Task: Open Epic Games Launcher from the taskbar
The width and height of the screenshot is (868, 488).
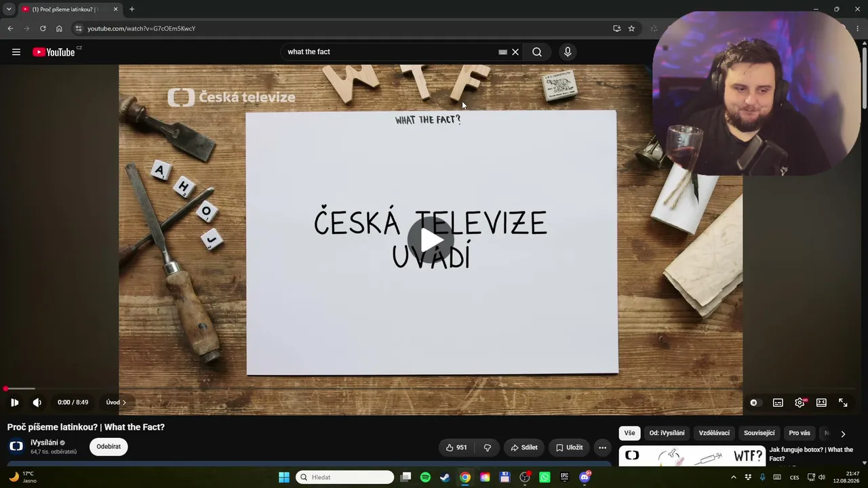Action: click(x=564, y=477)
